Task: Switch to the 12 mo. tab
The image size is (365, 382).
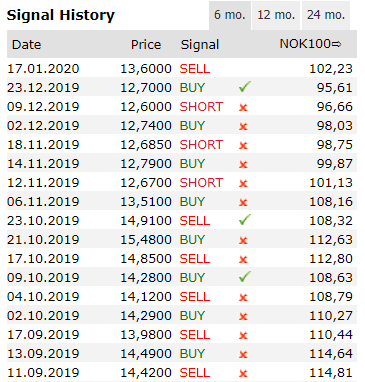Action: pos(276,15)
